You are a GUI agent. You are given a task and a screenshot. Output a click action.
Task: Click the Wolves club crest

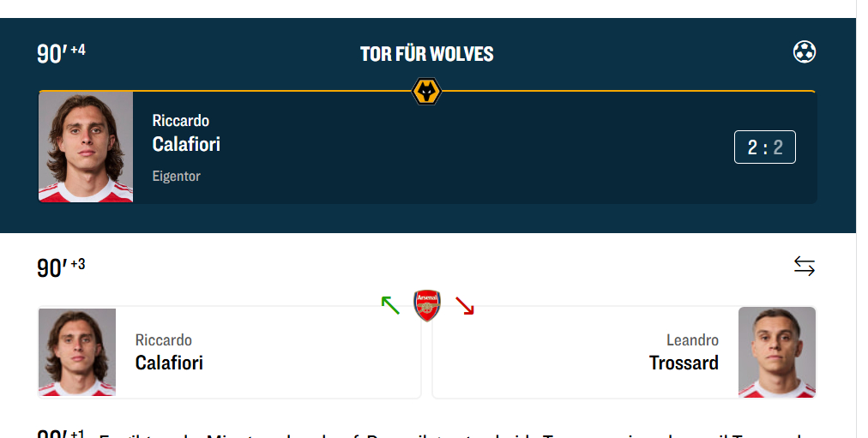click(x=426, y=91)
